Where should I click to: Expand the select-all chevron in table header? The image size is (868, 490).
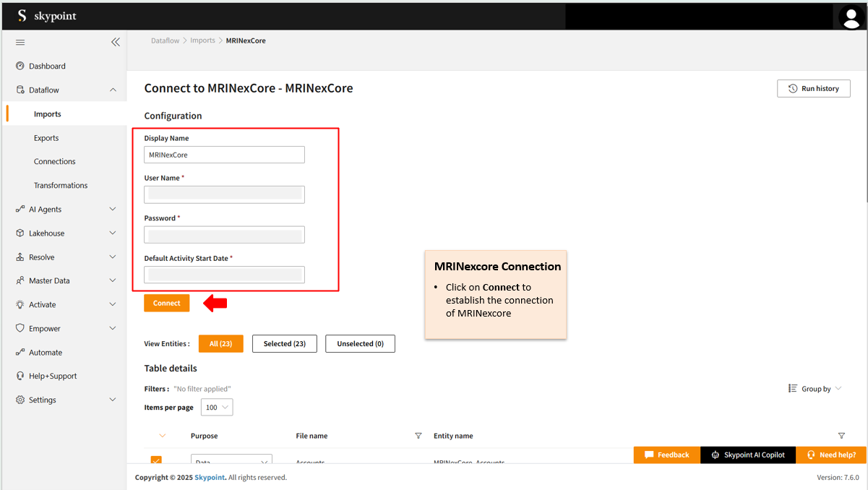pyautogui.click(x=163, y=436)
